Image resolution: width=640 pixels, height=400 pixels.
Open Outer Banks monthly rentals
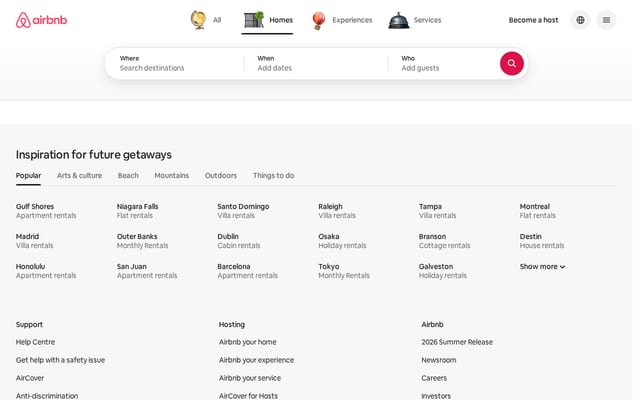[x=142, y=241]
